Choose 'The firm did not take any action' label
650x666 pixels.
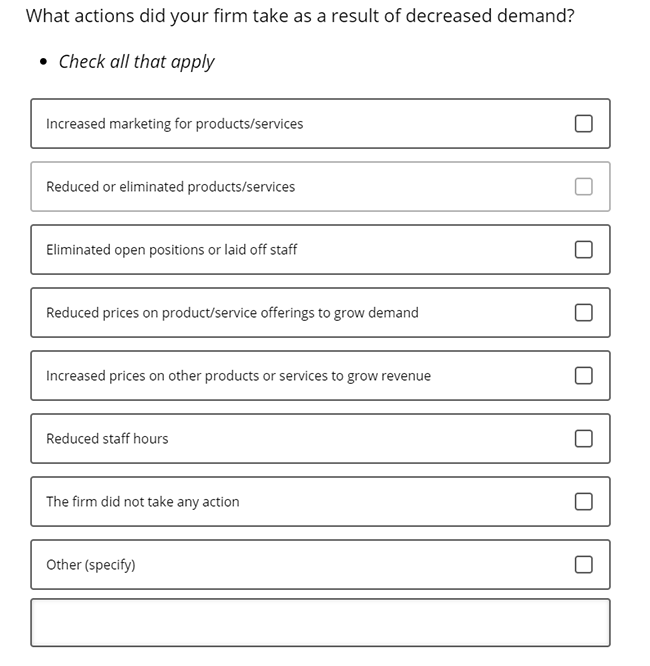[x=143, y=502]
